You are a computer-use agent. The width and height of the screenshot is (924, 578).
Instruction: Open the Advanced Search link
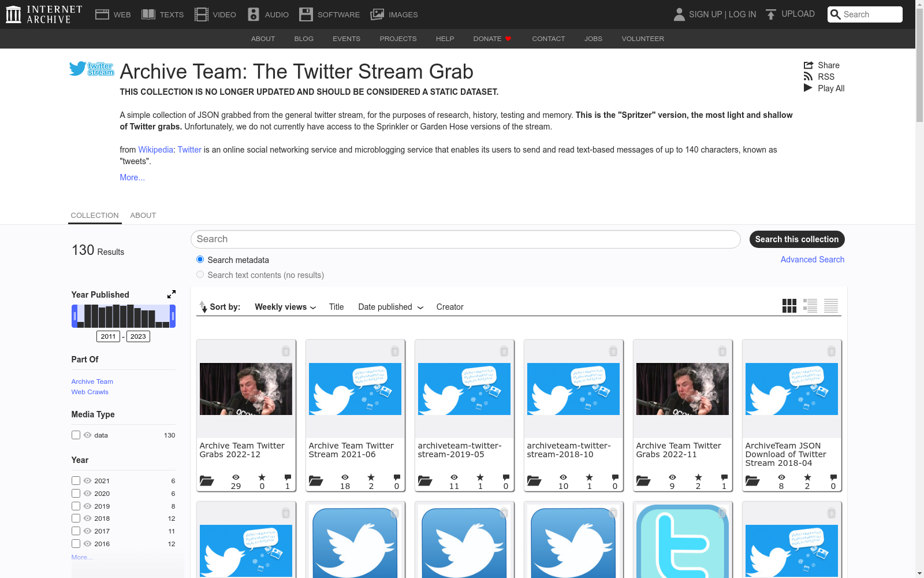coord(813,260)
